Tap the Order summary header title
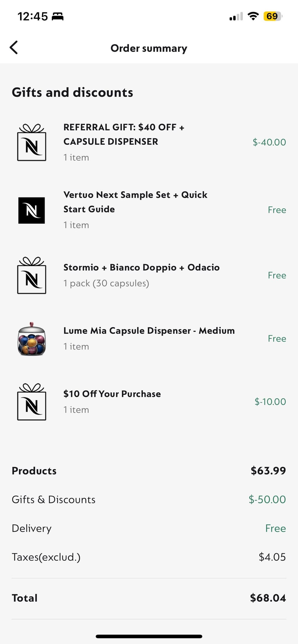This screenshot has height=644, width=298. [x=149, y=48]
